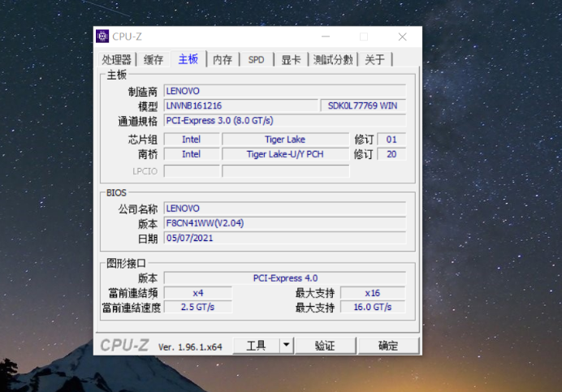Expand the 工具 dropdown arrow
The height and width of the screenshot is (392, 562).
coord(287,346)
